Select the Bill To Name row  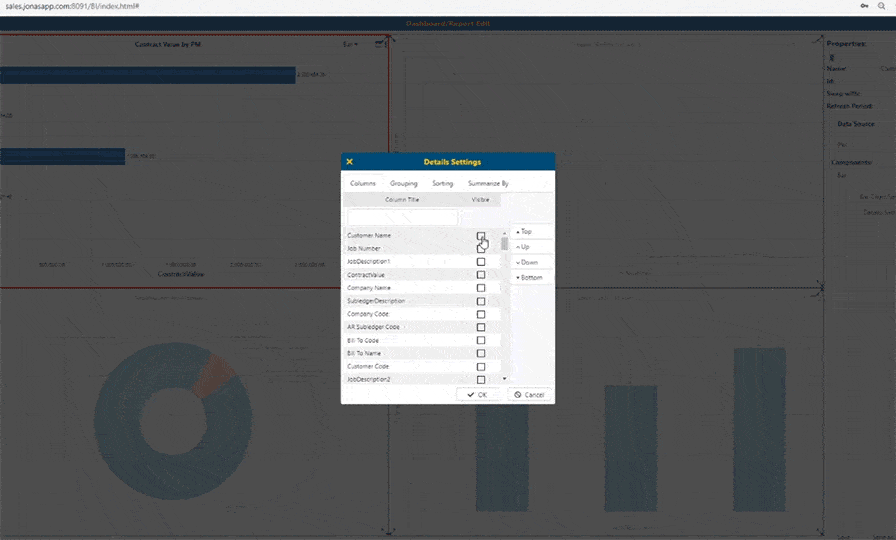(422, 354)
